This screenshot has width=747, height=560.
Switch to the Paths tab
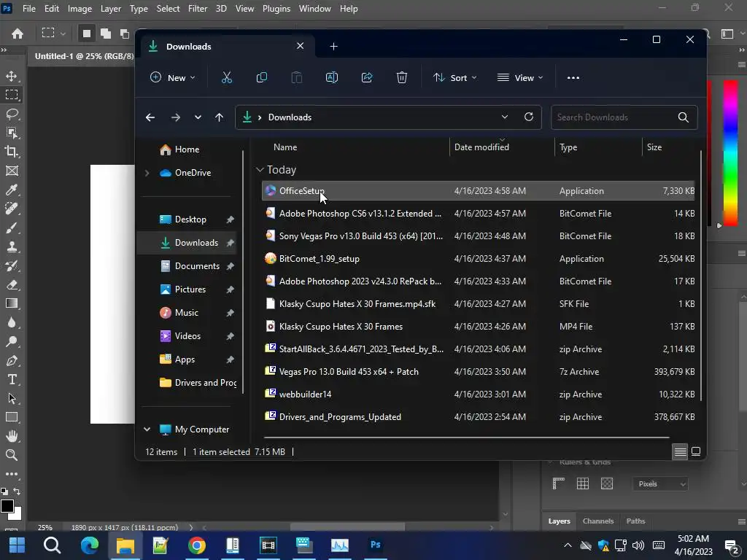[x=635, y=521]
